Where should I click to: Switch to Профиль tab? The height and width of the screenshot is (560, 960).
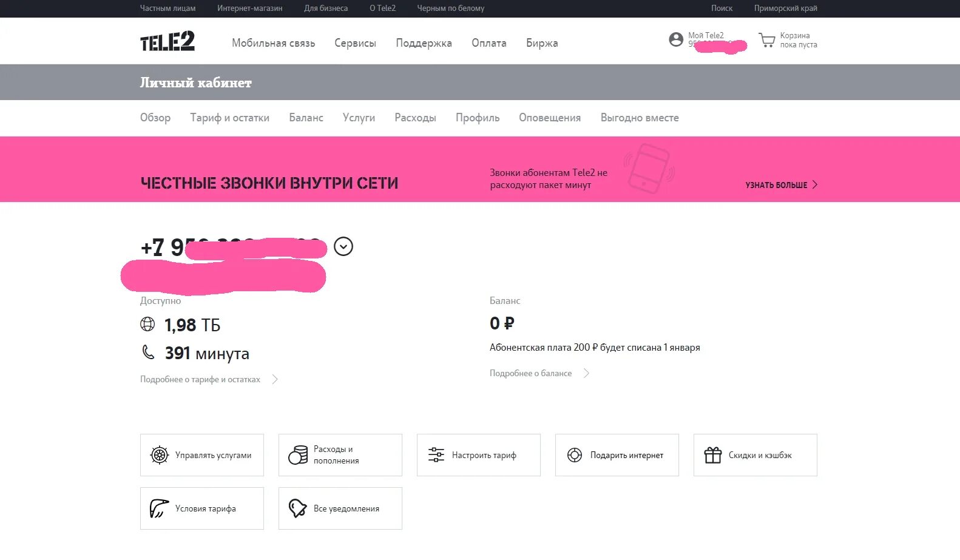(478, 118)
